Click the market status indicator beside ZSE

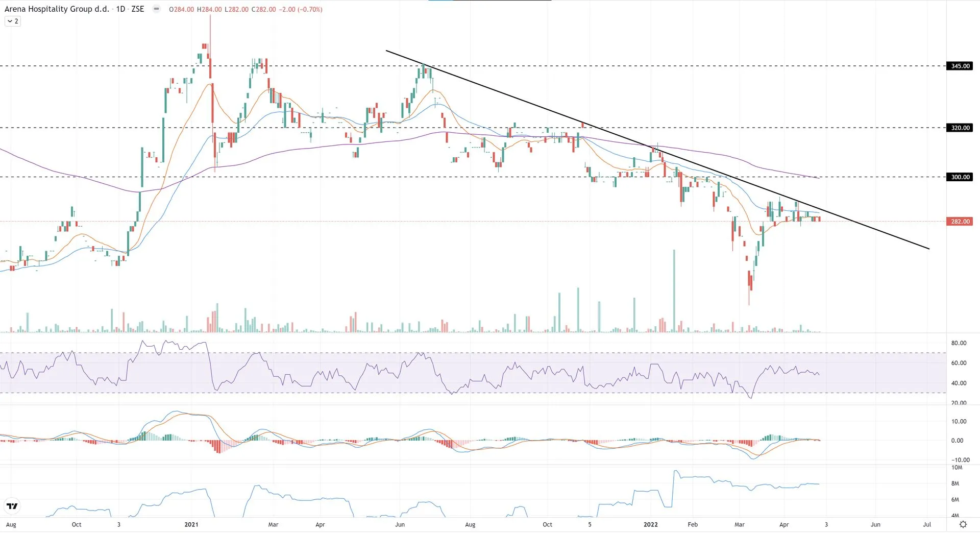coord(156,9)
